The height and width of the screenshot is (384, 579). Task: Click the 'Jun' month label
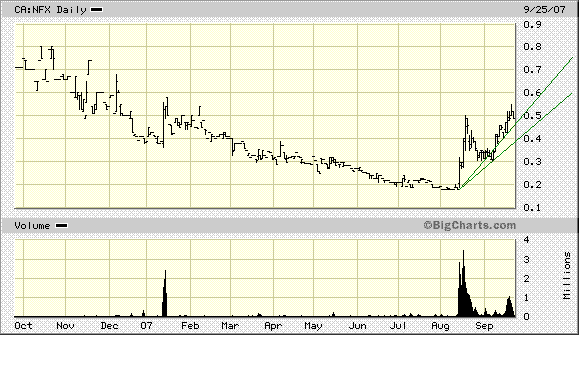point(357,326)
